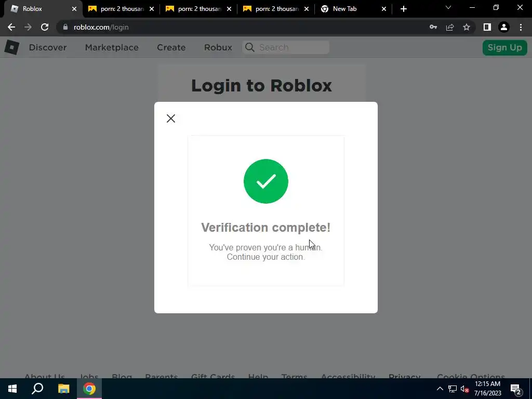Open Chrome three-dot menu

click(x=521, y=27)
